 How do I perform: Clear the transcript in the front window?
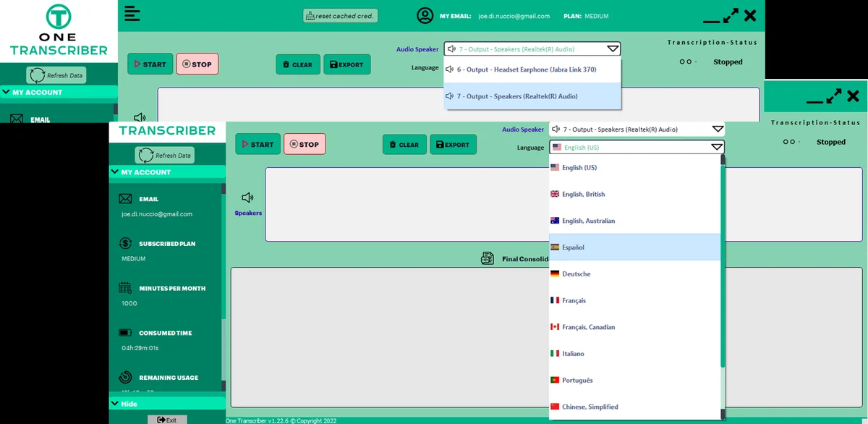(x=404, y=144)
